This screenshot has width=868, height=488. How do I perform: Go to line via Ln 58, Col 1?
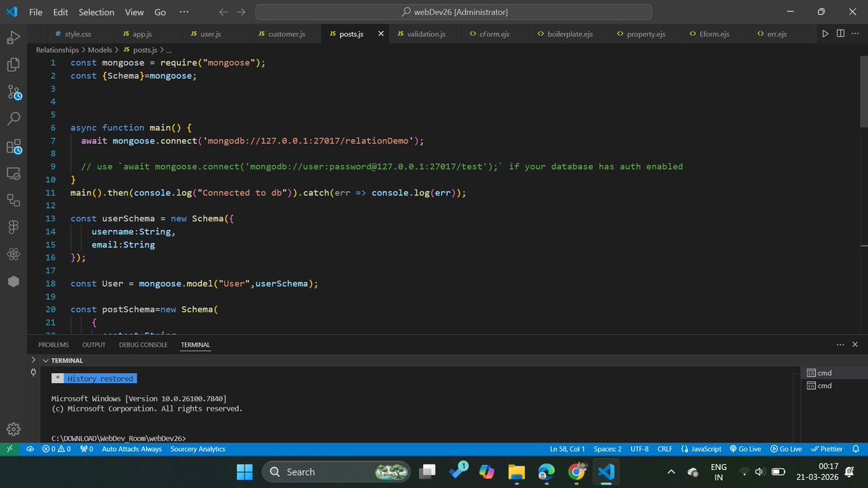[x=567, y=449]
